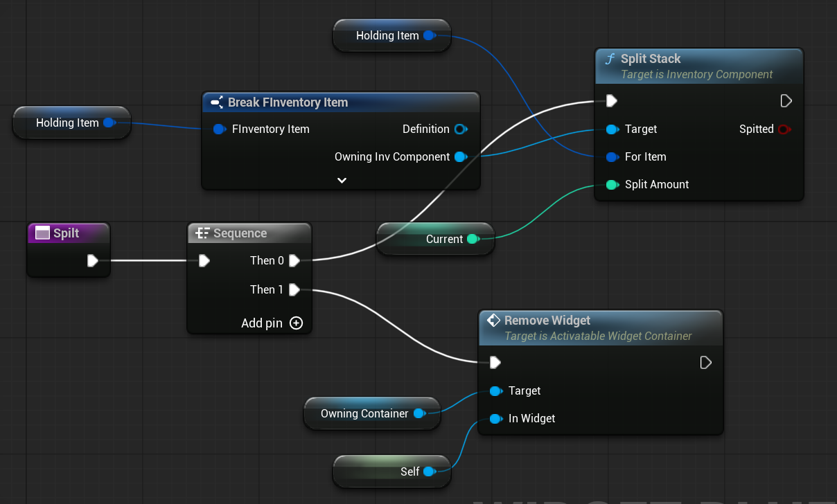The width and height of the screenshot is (837, 504).
Task: Click Sequence Then 1 output pin
Action: pos(294,289)
